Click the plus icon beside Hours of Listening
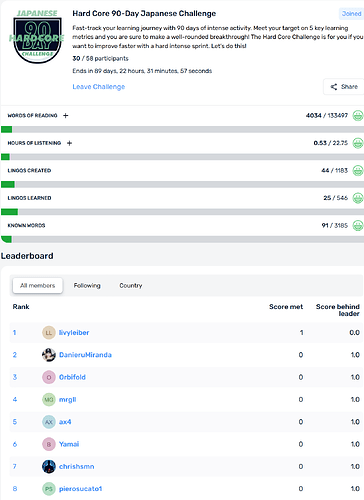The width and height of the screenshot is (364, 500). 69,143
